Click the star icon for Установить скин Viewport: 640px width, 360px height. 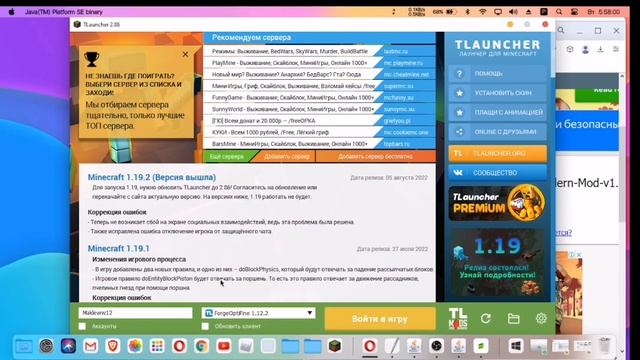click(x=459, y=93)
